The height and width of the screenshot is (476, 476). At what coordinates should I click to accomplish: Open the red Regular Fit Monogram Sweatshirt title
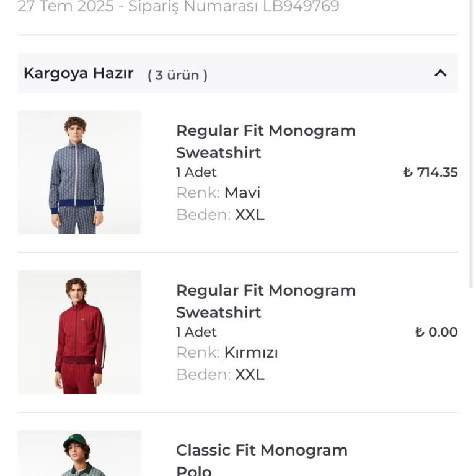pyautogui.click(x=265, y=301)
